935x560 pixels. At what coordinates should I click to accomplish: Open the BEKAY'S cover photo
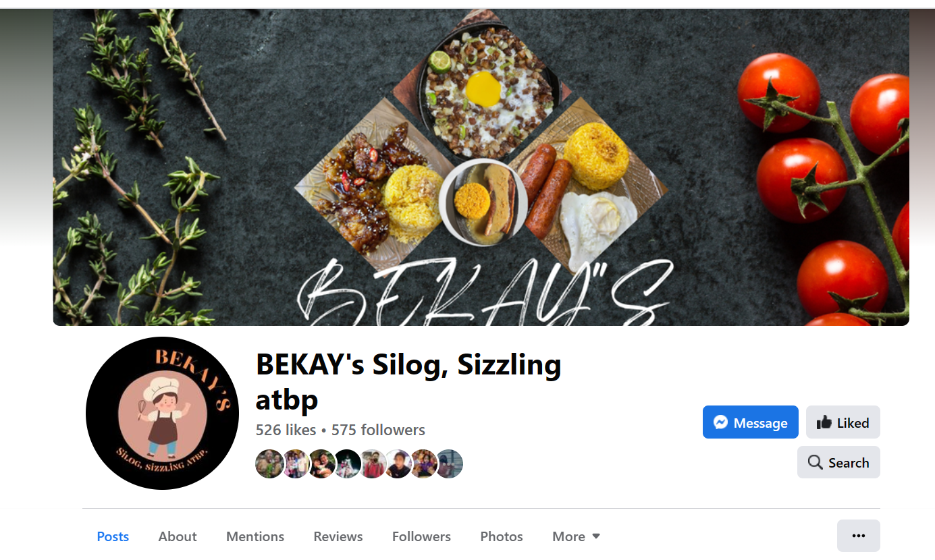click(x=481, y=167)
